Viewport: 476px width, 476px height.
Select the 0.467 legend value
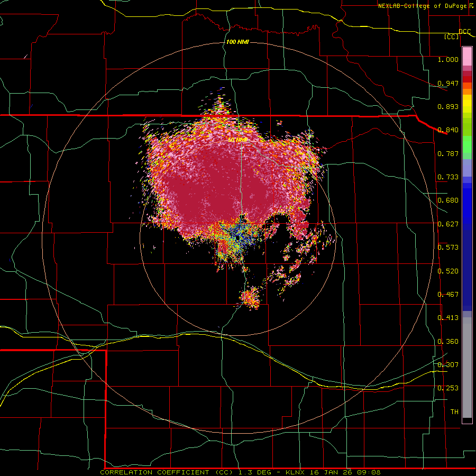[448, 295]
